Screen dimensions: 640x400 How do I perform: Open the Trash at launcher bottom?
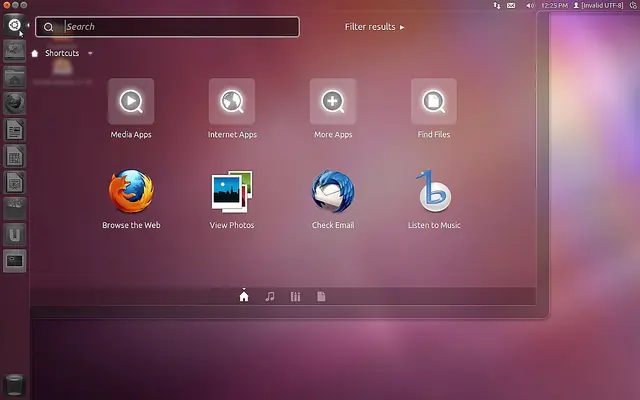14,384
